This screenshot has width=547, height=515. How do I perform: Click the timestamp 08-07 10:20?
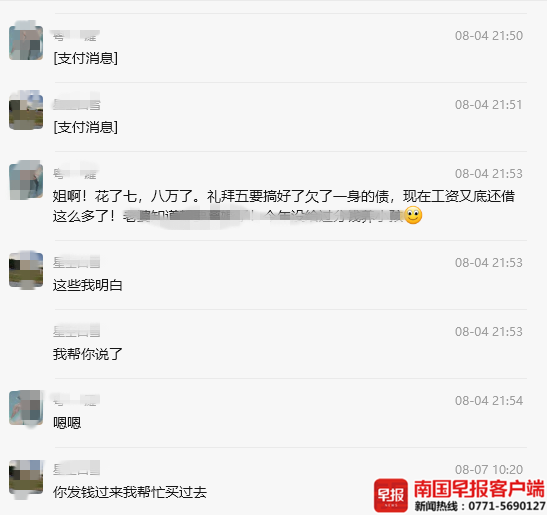coord(489,470)
